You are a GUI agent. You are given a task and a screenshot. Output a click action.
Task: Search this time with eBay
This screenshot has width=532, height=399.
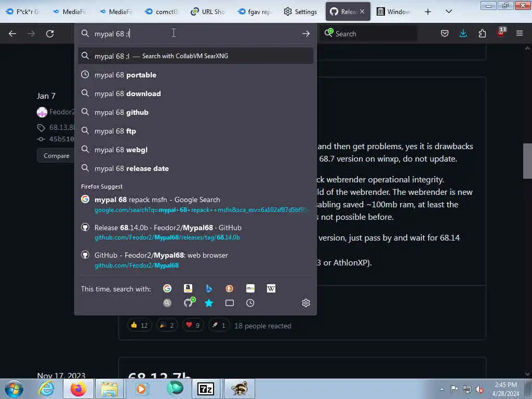[250, 288]
